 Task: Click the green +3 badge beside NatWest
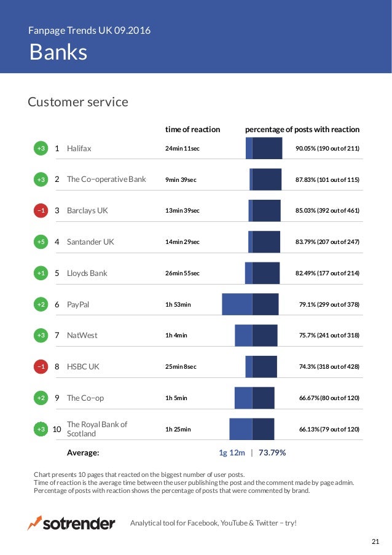(41, 335)
